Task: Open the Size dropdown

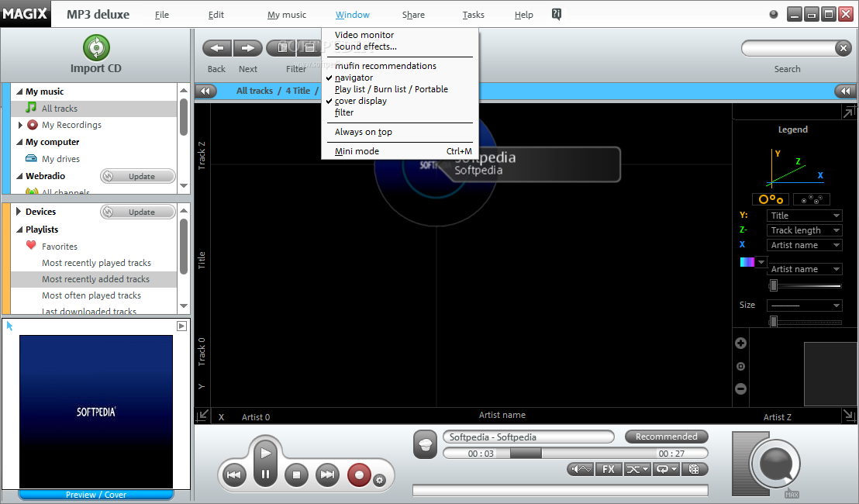Action: [x=804, y=306]
